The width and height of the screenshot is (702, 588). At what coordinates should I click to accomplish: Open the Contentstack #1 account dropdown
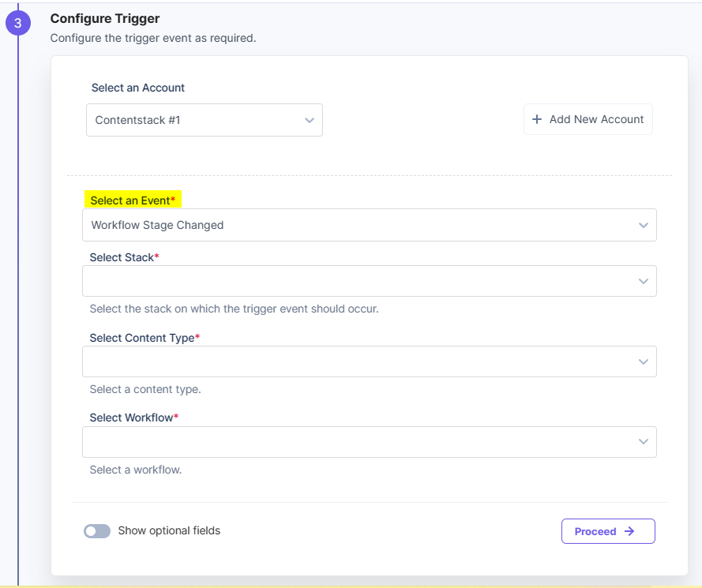pos(204,119)
